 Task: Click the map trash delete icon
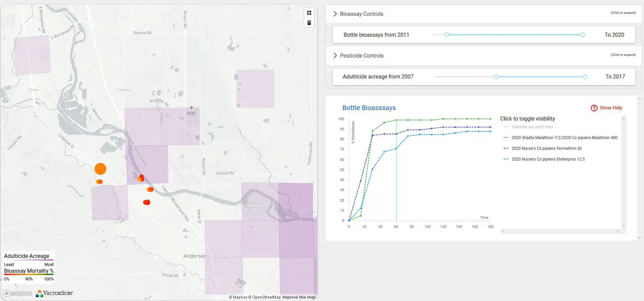(309, 23)
